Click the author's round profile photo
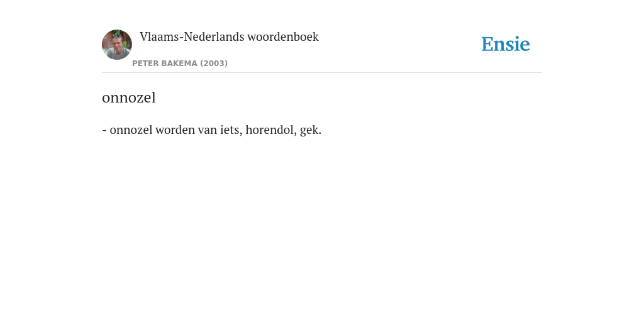Image resolution: width=644 pixels, height=322 pixels. pyautogui.click(x=116, y=45)
